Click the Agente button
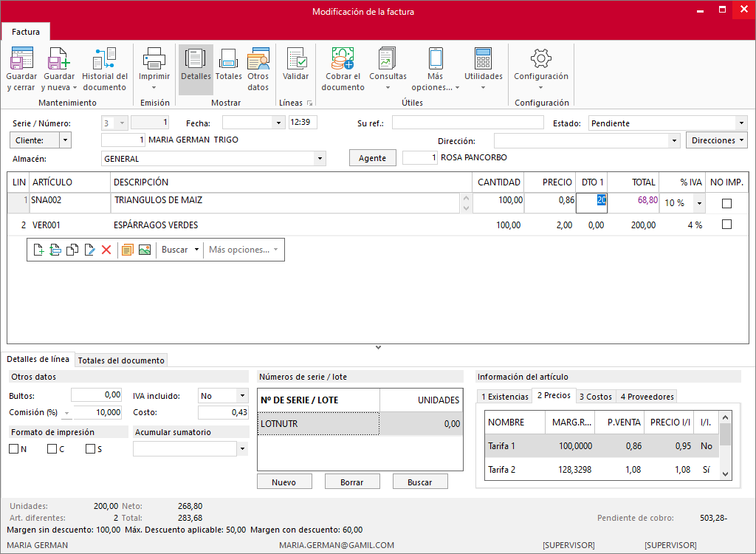The image size is (756, 554). pyautogui.click(x=373, y=158)
